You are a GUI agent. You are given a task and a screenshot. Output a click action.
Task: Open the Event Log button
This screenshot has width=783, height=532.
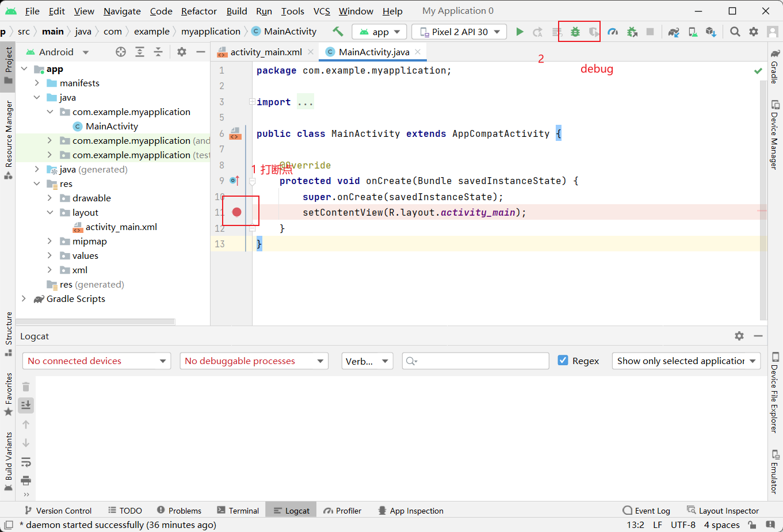click(x=646, y=510)
